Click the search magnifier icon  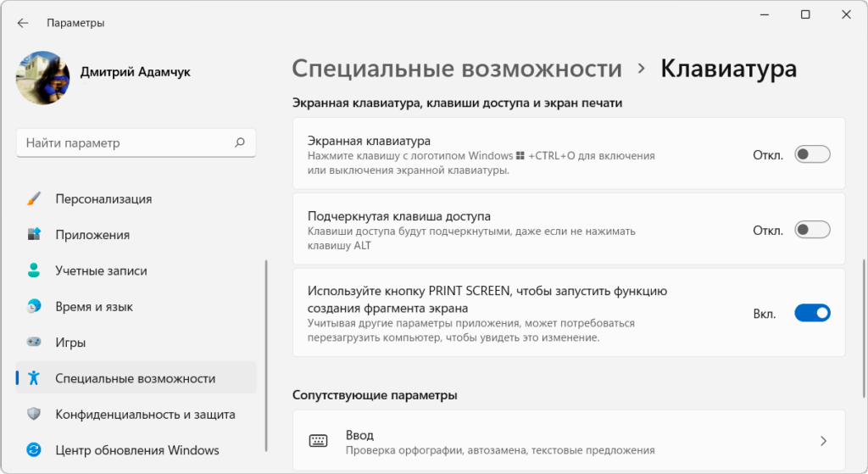pyautogui.click(x=240, y=143)
